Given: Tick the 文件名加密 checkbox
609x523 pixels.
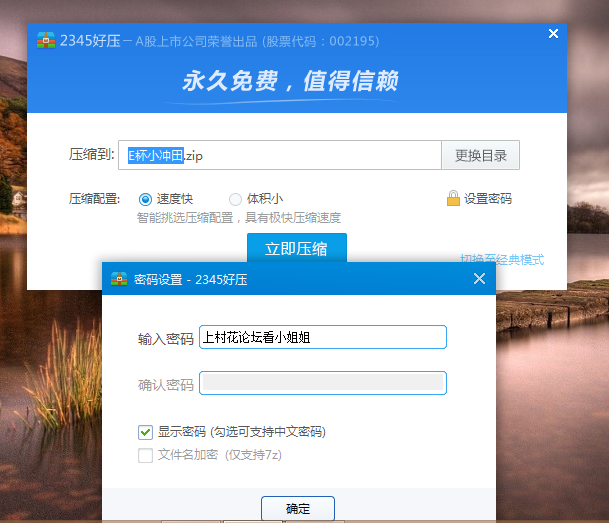Looking at the screenshot, I should [145, 455].
